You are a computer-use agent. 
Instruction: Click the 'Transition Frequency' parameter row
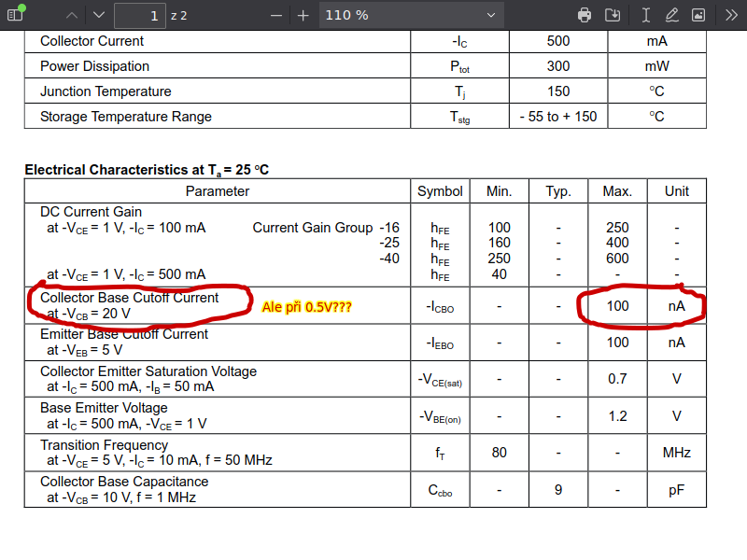[x=104, y=445]
